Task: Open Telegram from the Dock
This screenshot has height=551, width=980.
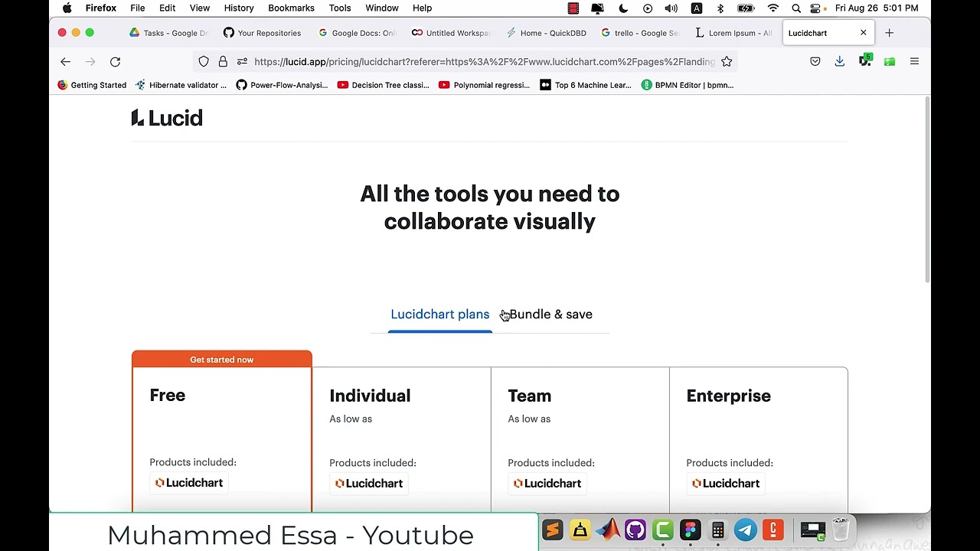Action: (x=745, y=530)
